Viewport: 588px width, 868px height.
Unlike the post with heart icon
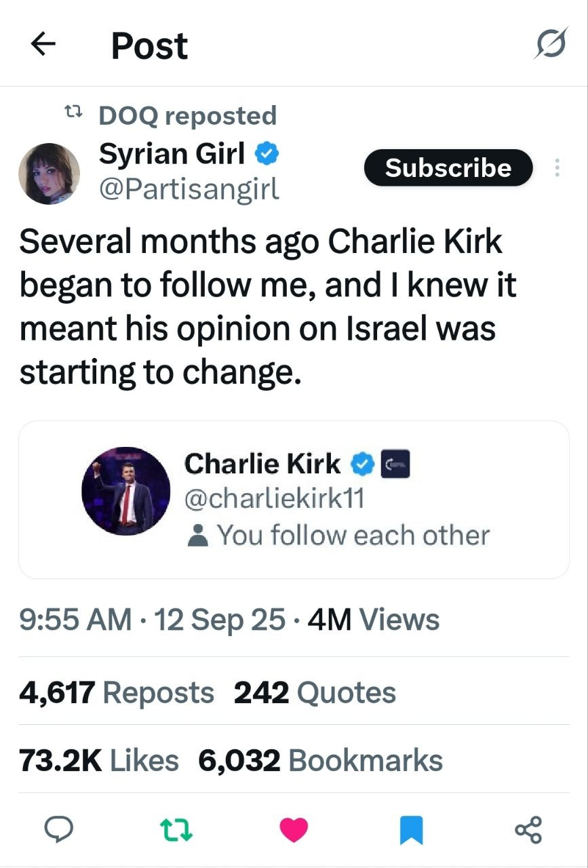pyautogui.click(x=294, y=829)
